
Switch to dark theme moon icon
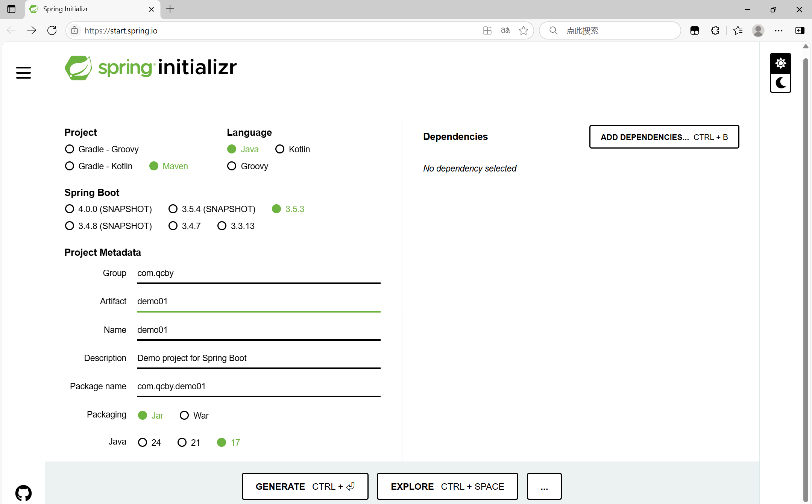[780, 83]
